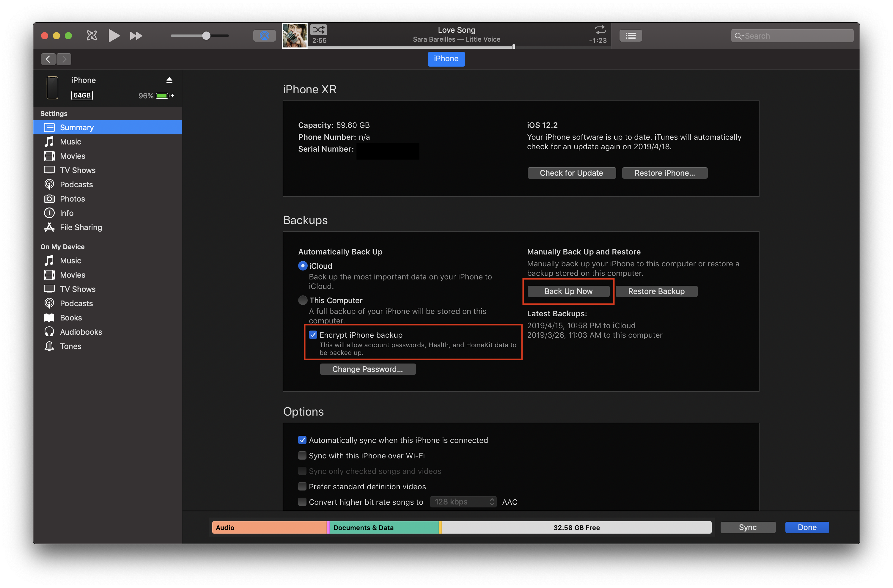Click the 64GB capacity badge
Viewport: 893px width, 588px height.
click(82, 95)
